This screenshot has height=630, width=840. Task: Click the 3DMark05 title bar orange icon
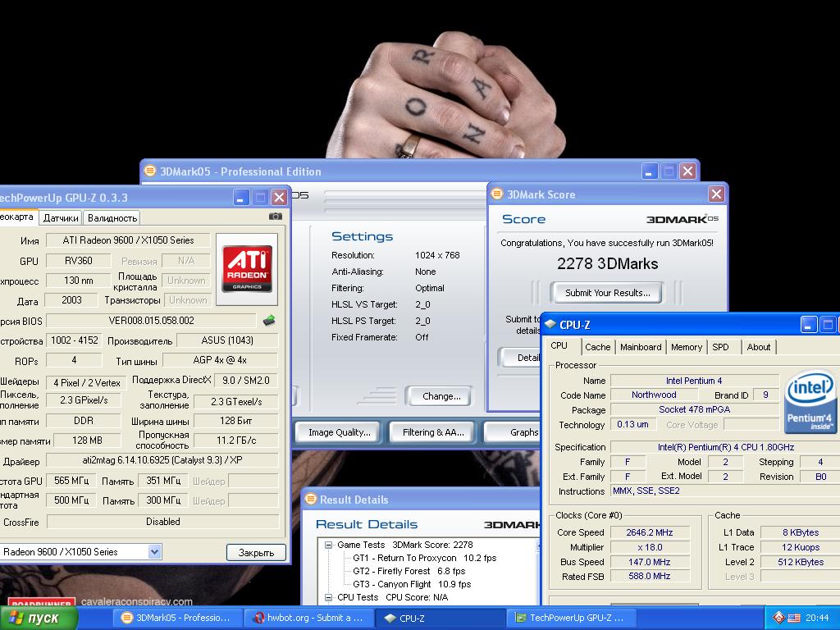click(150, 171)
